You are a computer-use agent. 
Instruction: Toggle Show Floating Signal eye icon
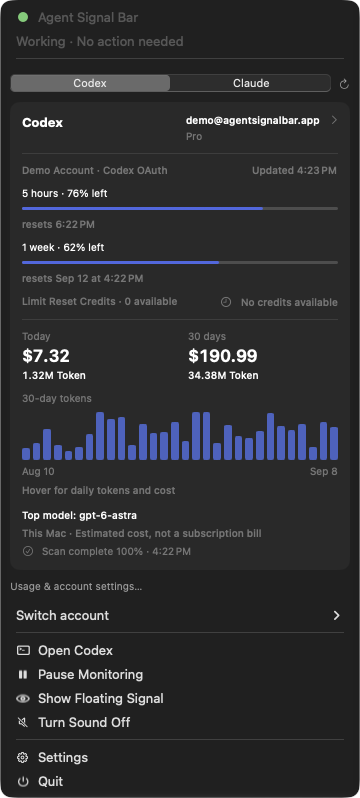(23, 698)
